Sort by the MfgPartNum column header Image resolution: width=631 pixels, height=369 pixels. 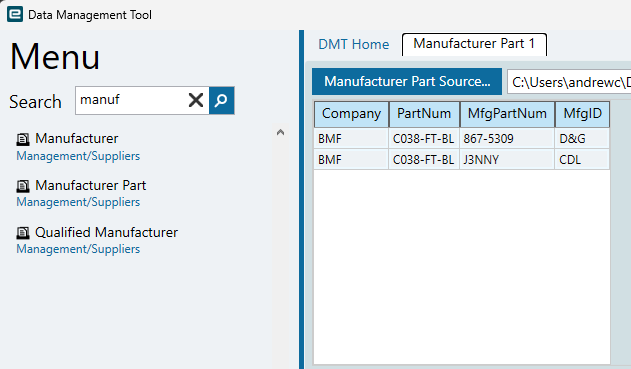coord(507,114)
